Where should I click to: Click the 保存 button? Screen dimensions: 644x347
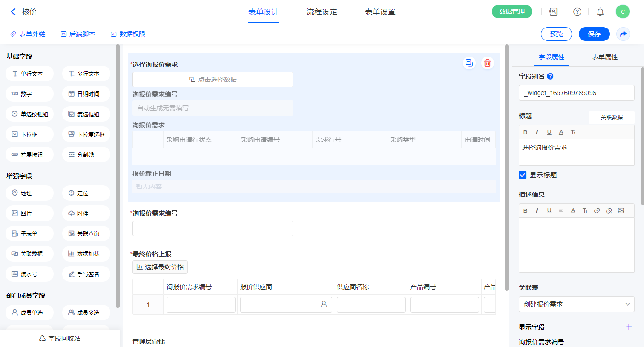pyautogui.click(x=594, y=34)
